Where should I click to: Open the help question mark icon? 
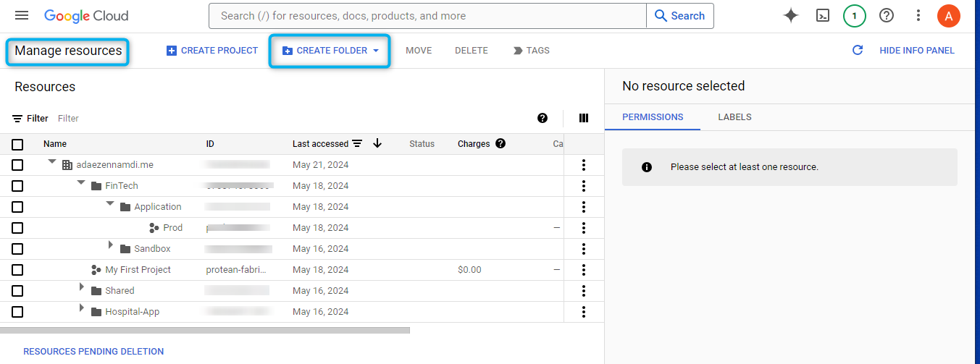coord(886,16)
